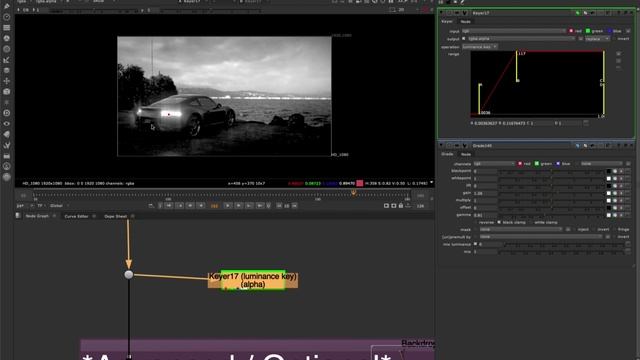This screenshot has width=640, height=360.
Task: Open Keyer17 output rgba.alpha dropdown
Action: pos(522,39)
